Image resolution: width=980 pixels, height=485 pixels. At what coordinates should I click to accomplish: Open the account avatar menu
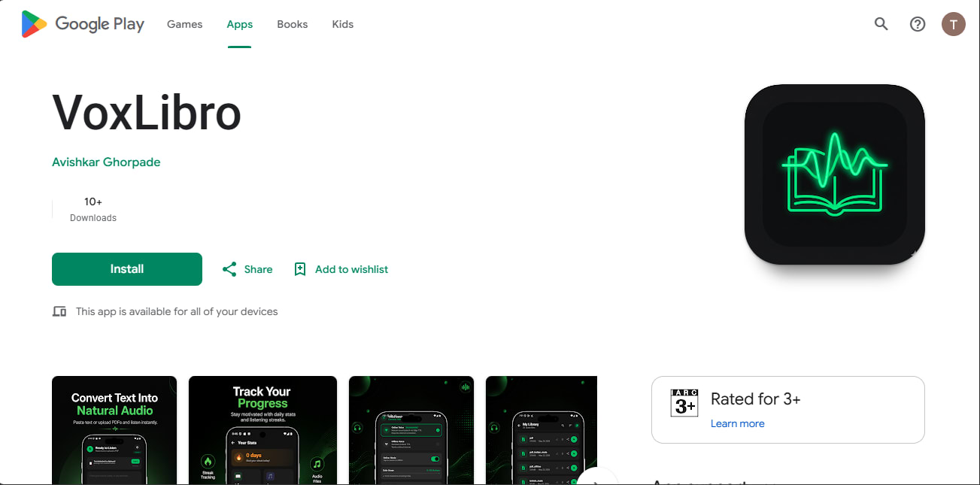tap(954, 24)
